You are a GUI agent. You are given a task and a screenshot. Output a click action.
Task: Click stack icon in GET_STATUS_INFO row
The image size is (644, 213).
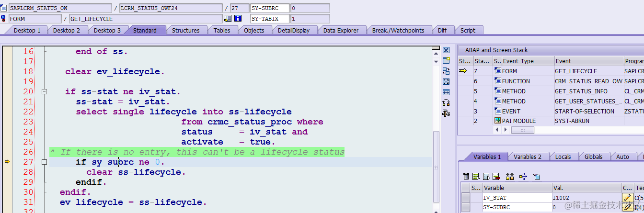coord(497,91)
